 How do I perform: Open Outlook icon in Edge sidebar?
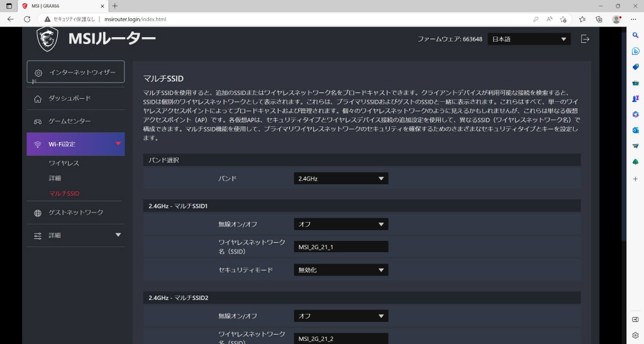[x=635, y=130]
